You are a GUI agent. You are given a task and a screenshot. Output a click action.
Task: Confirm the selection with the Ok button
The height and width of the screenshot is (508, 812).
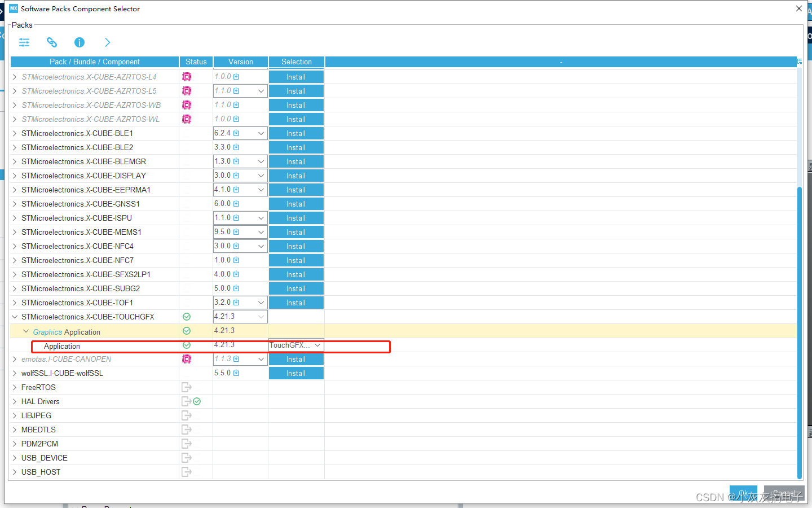point(743,493)
